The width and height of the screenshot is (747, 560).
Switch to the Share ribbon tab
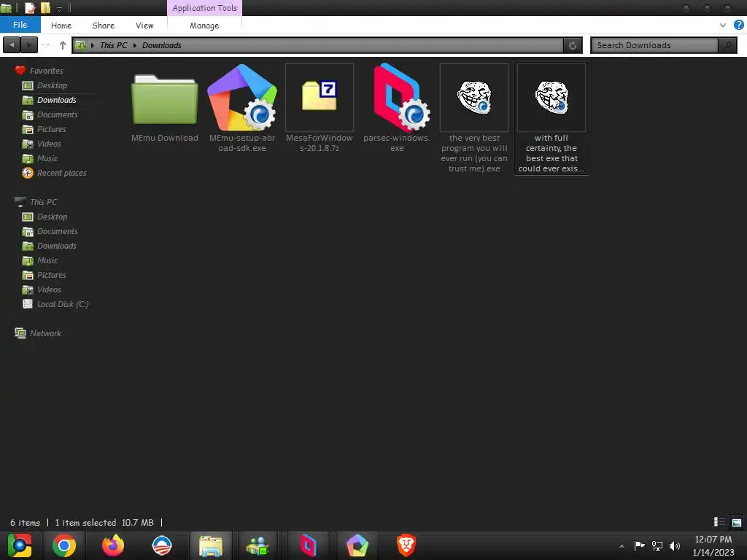(x=104, y=26)
